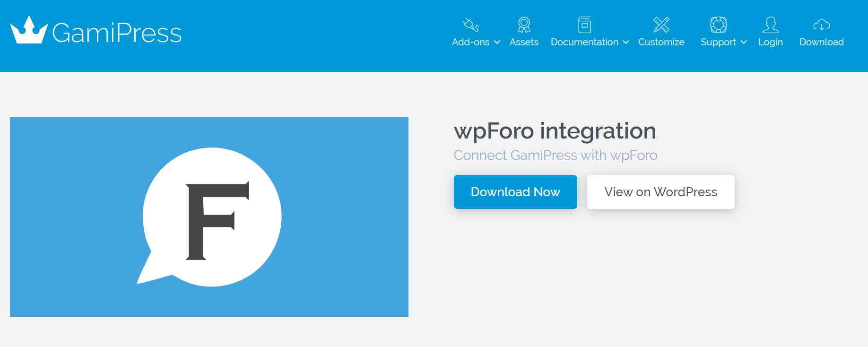Go to the Customize menu item
Image resolution: width=868 pixels, height=347 pixels.
(x=661, y=42)
